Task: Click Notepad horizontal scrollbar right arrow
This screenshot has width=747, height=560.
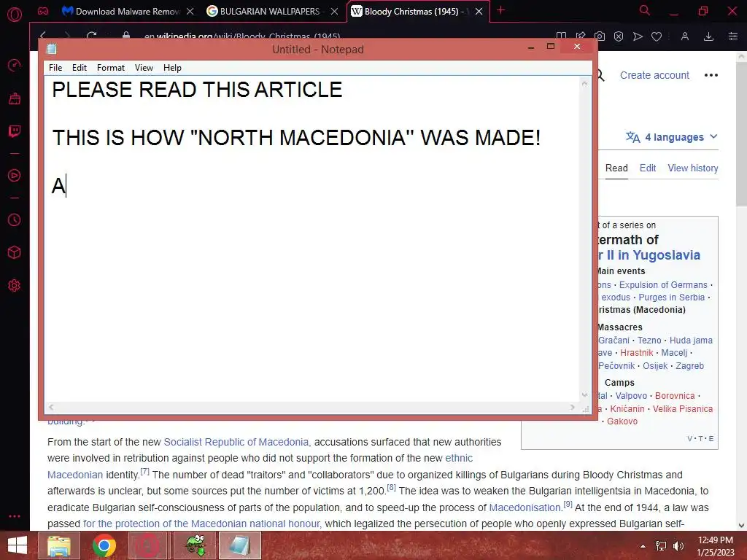Action: click(x=573, y=407)
